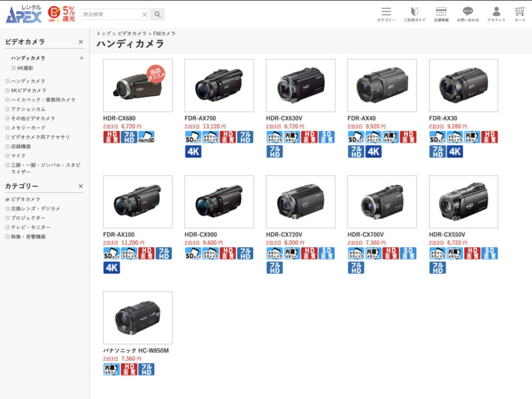Image resolution: width=532 pixels, height=399 pixels.
Task: Open the Category hamburger menu icon
Action: pos(386,14)
